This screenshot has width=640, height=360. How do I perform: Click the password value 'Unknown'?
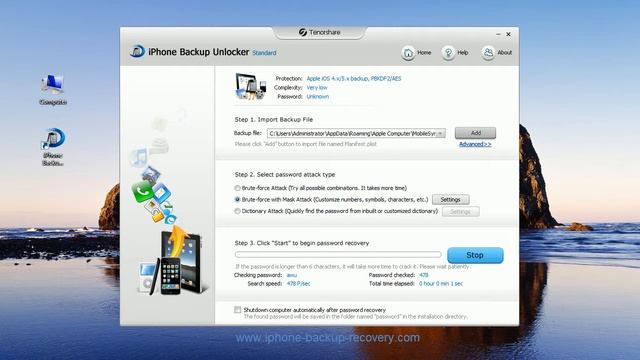318,96
